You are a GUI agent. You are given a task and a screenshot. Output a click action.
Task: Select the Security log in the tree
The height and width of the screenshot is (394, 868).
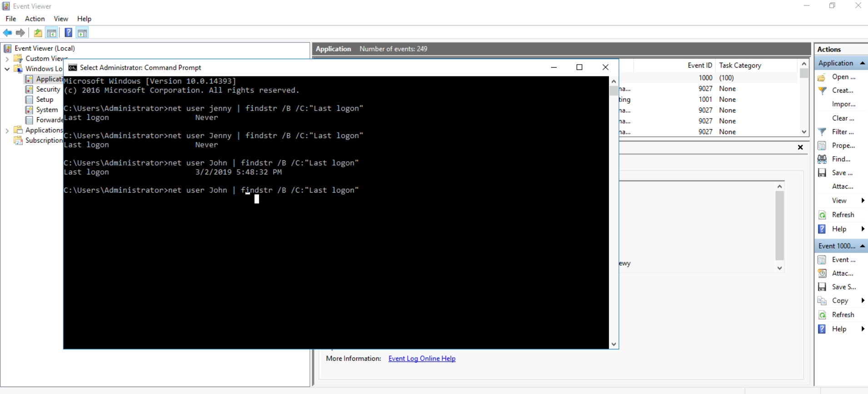(48, 90)
